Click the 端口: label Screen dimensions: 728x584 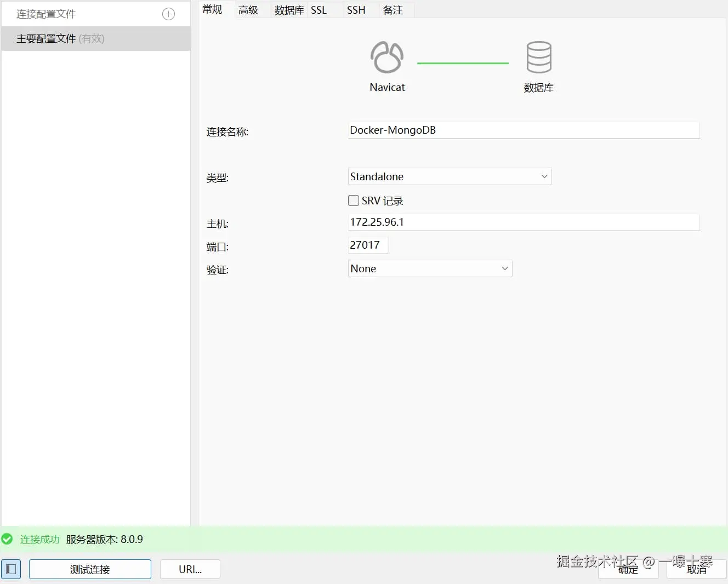pyautogui.click(x=218, y=247)
